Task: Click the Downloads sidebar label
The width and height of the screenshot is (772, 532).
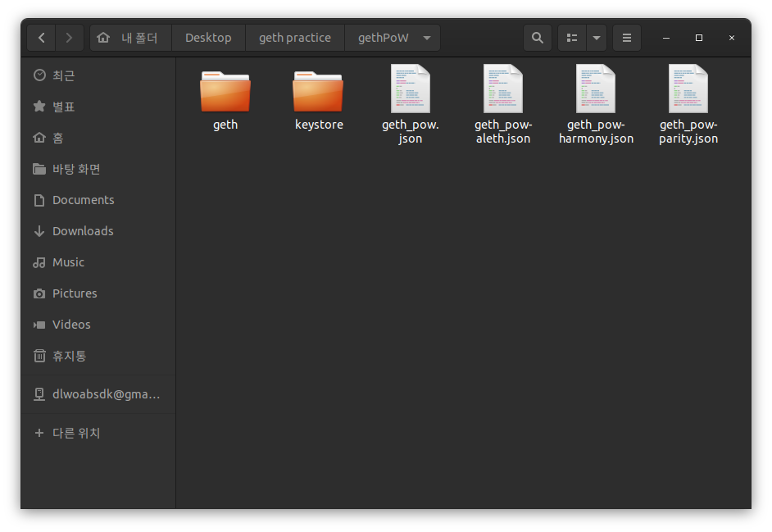Action: (83, 231)
